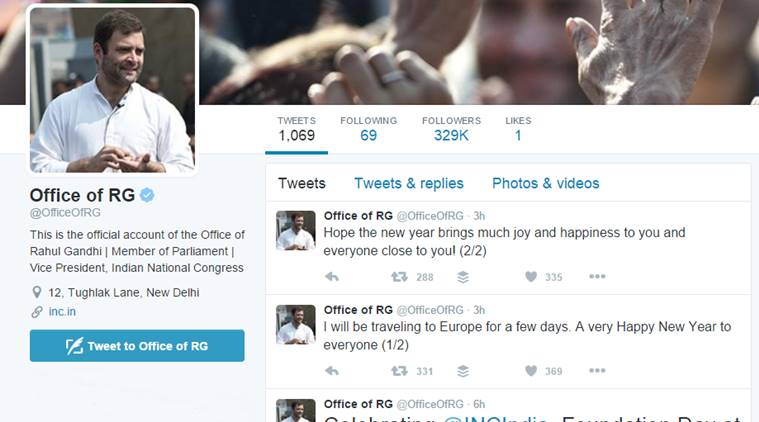This screenshot has width=759, height=422.
Task: Select the Tweets tab
Action: coord(302,183)
